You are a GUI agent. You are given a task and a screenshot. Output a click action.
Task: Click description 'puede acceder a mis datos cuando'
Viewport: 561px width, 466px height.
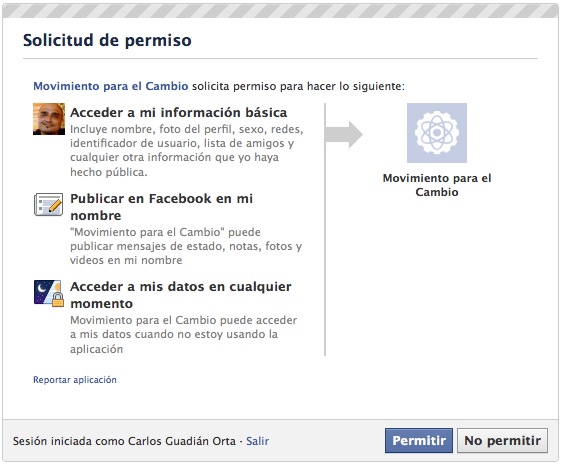[183, 334]
